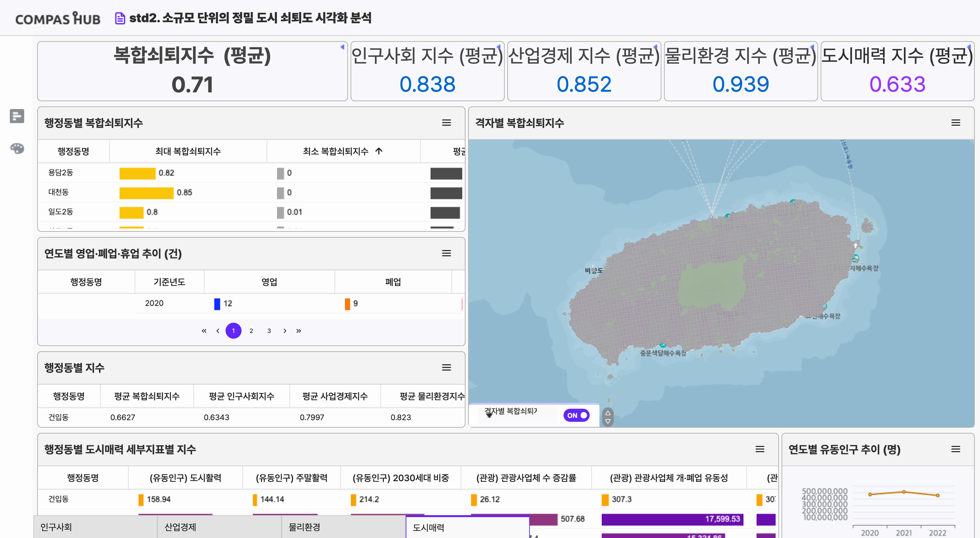This screenshot has height=538, width=980.
Task: Open menu for 연도별 영업·폐업·휴업 추이 panel
Action: pyautogui.click(x=446, y=253)
